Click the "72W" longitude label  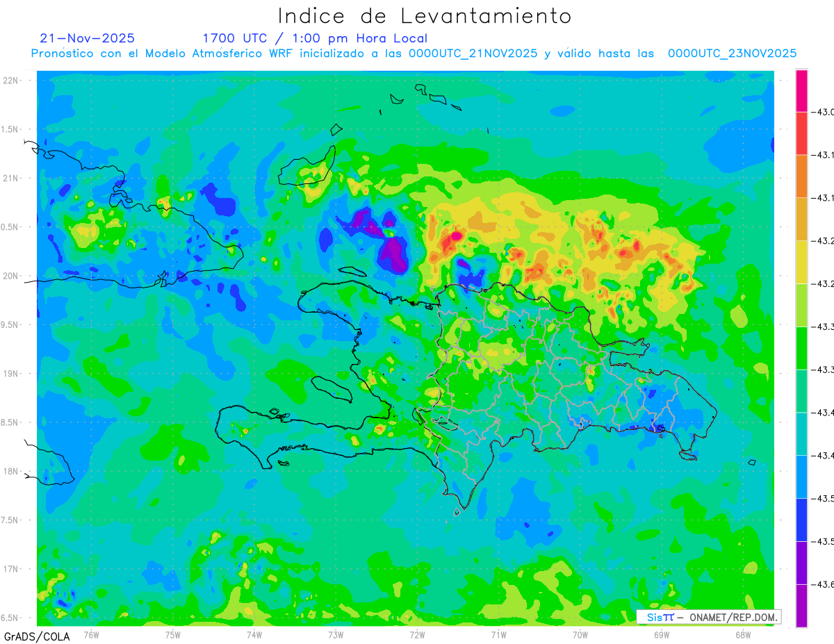(x=417, y=634)
